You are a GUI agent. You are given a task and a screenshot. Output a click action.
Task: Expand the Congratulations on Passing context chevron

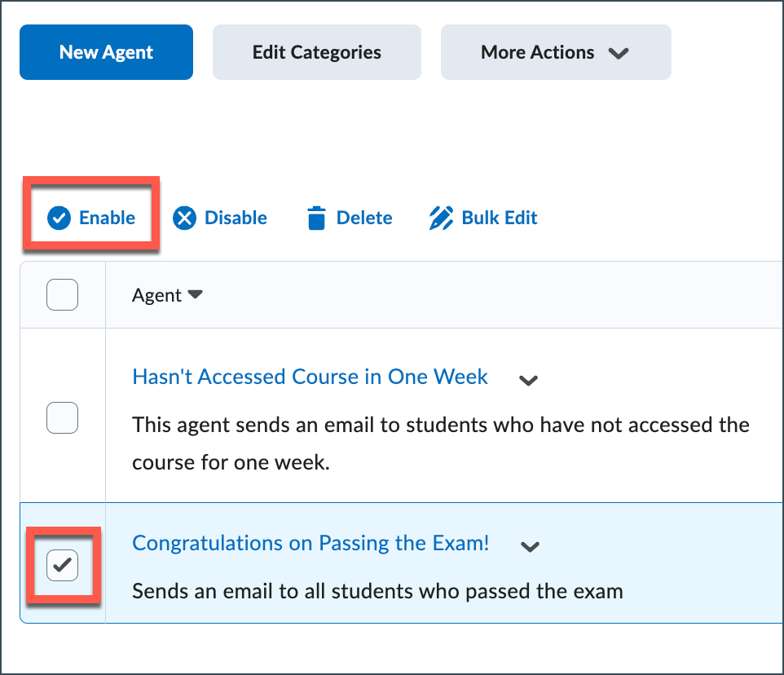[x=531, y=547]
